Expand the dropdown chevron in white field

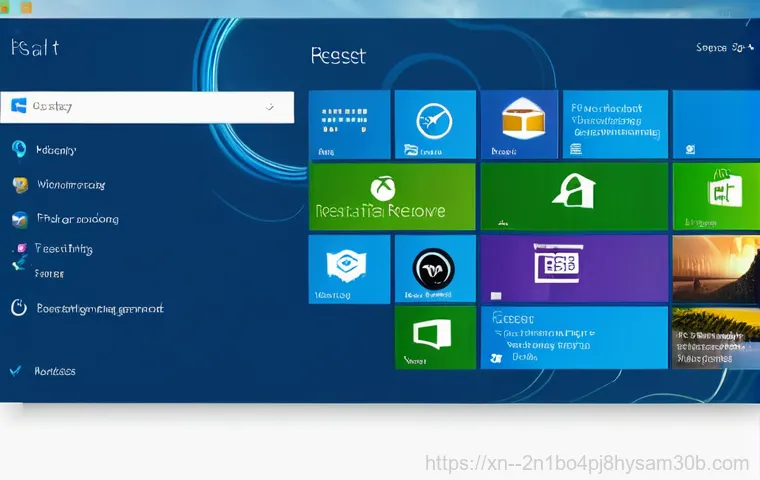(x=269, y=106)
